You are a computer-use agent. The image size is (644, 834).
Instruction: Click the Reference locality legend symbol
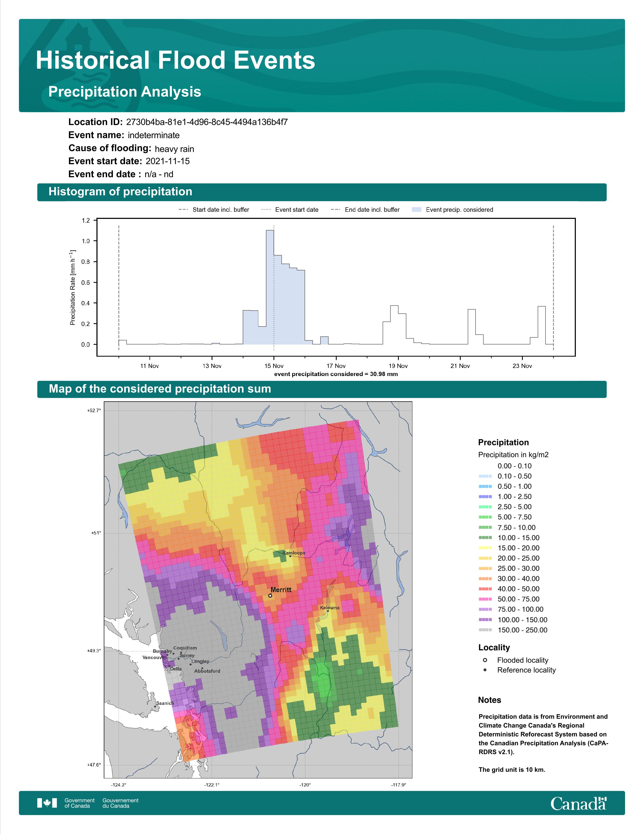[485, 670]
